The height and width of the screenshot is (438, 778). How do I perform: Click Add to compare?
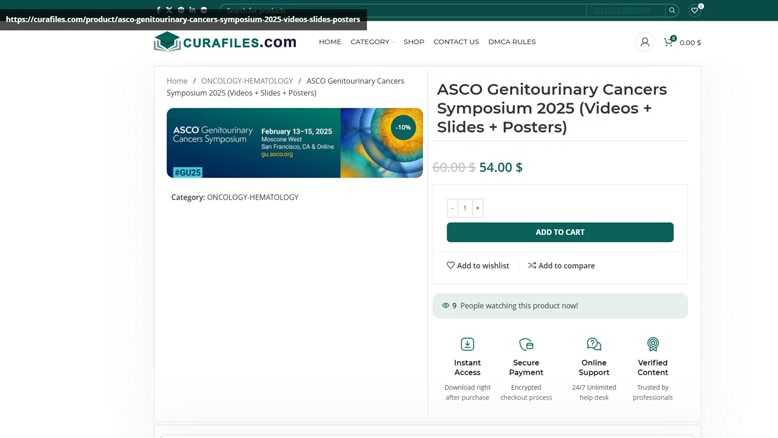(x=561, y=265)
